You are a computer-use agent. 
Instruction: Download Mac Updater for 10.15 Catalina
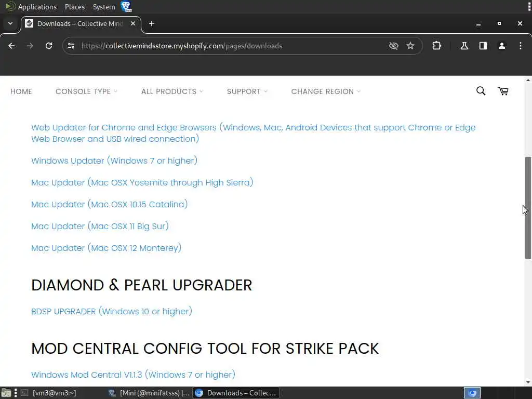pyautogui.click(x=109, y=204)
